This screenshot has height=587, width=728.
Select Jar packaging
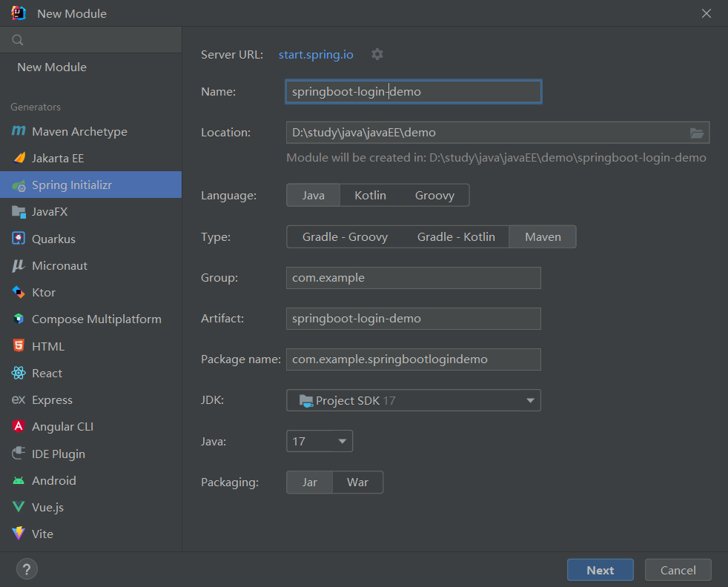pyautogui.click(x=310, y=482)
